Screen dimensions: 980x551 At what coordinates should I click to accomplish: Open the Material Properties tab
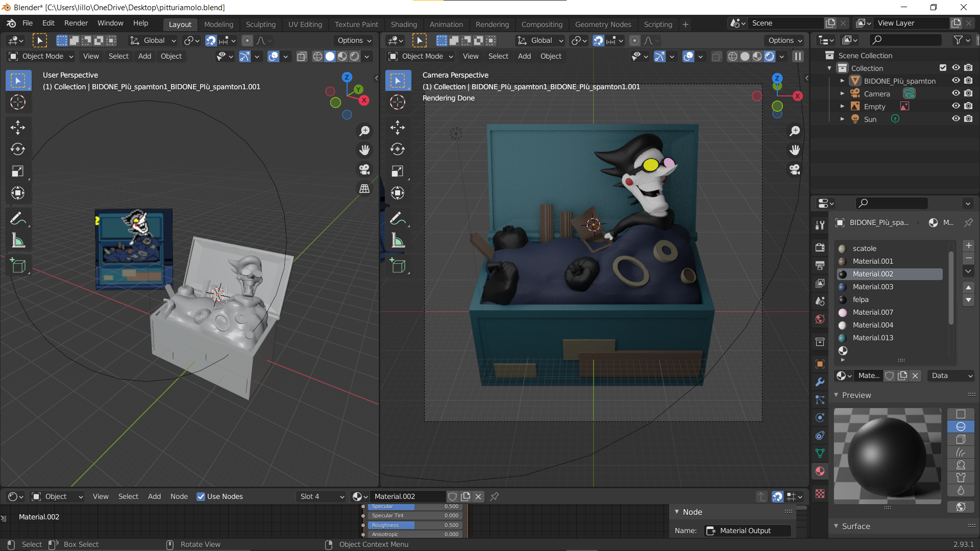click(x=820, y=471)
